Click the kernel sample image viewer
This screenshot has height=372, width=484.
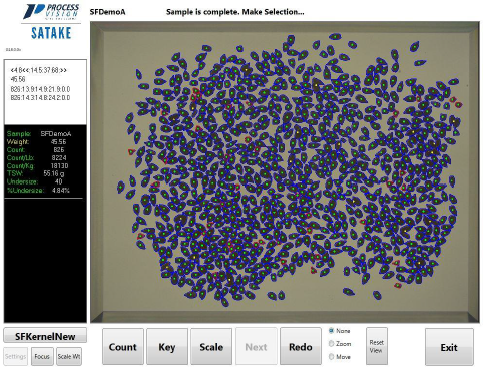pos(285,172)
